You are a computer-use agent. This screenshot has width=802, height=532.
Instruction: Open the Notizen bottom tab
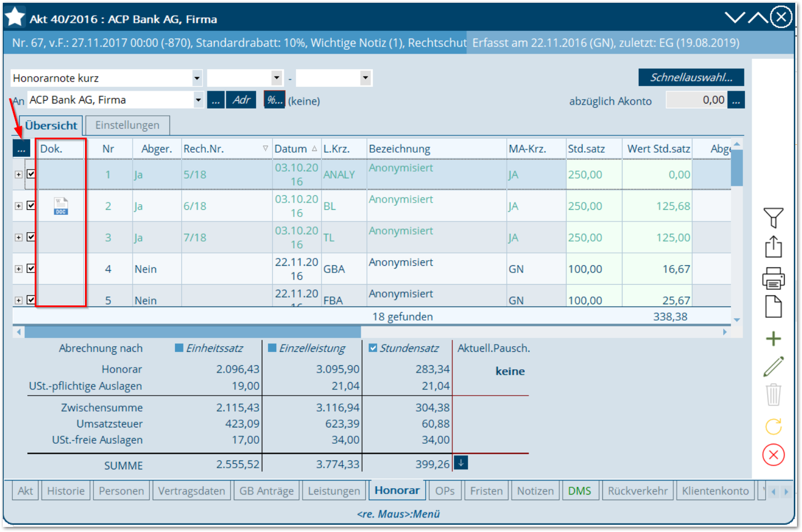click(x=535, y=491)
